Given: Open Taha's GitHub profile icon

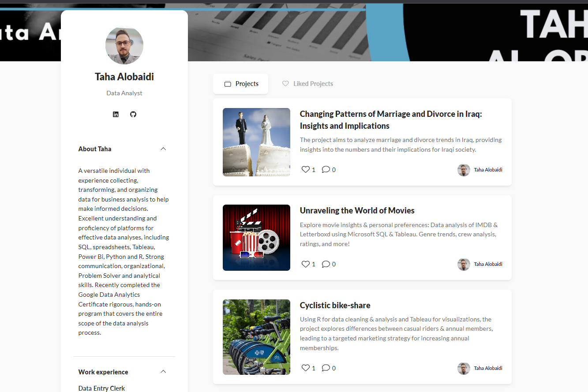Looking at the screenshot, I should pyautogui.click(x=133, y=114).
